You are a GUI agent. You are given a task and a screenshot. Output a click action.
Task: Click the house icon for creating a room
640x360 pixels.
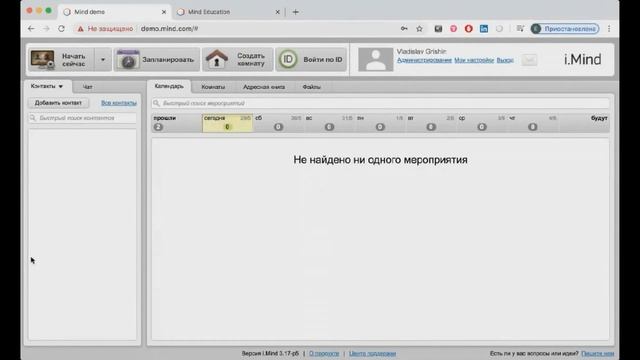pyautogui.click(x=217, y=60)
